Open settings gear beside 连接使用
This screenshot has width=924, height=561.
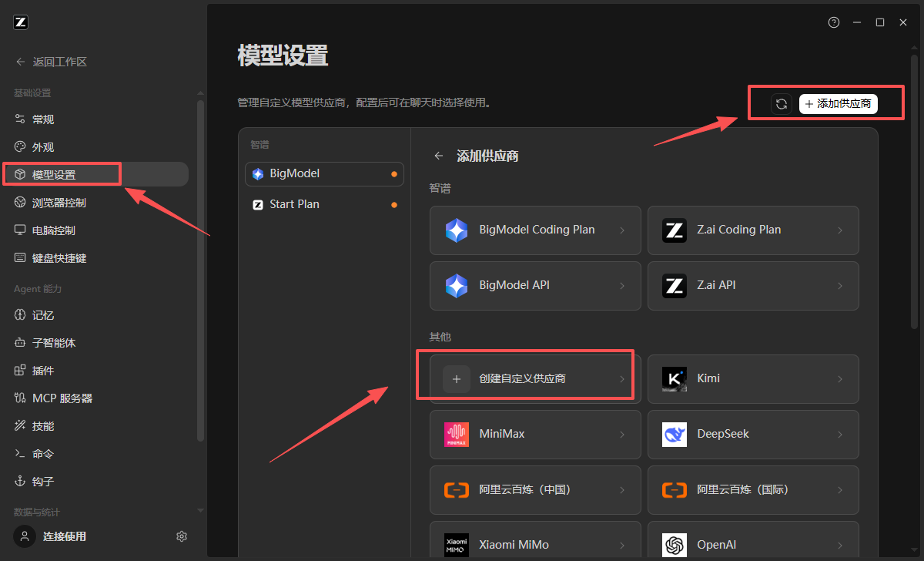click(x=182, y=536)
